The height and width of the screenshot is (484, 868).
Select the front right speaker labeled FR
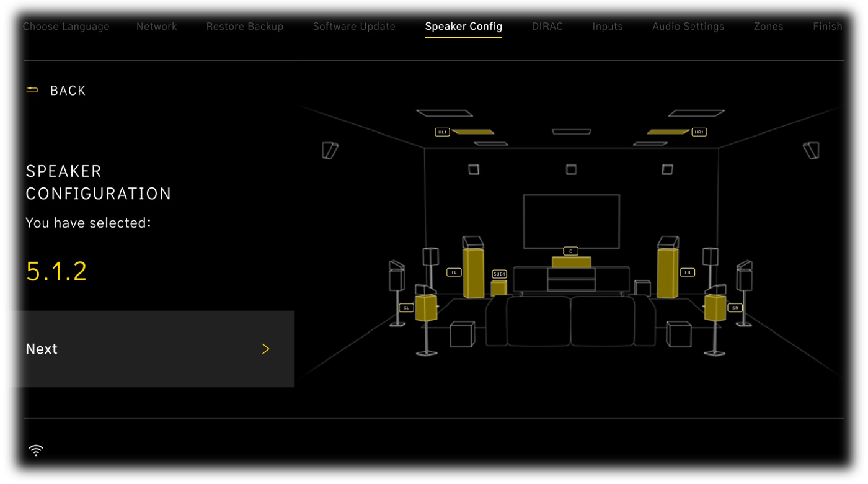tap(668, 273)
